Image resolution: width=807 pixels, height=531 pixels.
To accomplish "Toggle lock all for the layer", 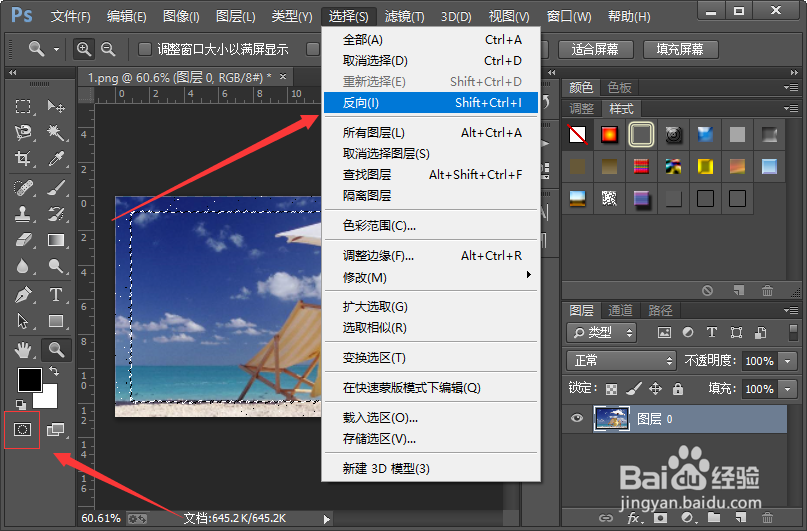I will point(678,388).
